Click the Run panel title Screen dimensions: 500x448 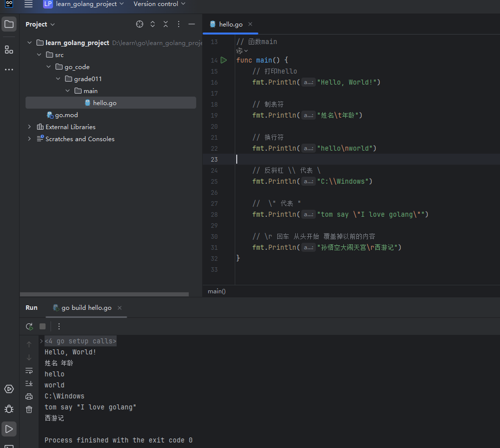tap(31, 308)
